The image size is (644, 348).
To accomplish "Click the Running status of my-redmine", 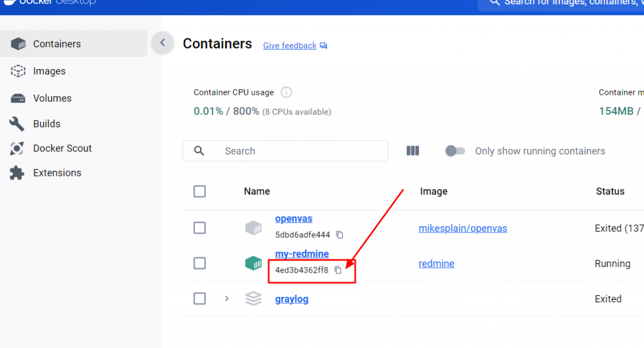I will click(x=613, y=263).
